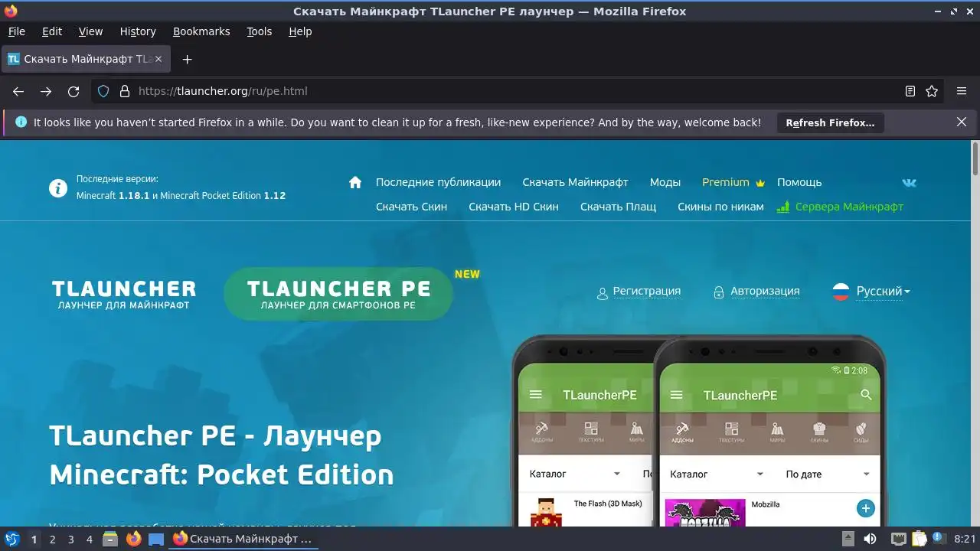Screen dimensions: 980x551
Task: Open a new tab with plus button
Action: (x=187, y=59)
